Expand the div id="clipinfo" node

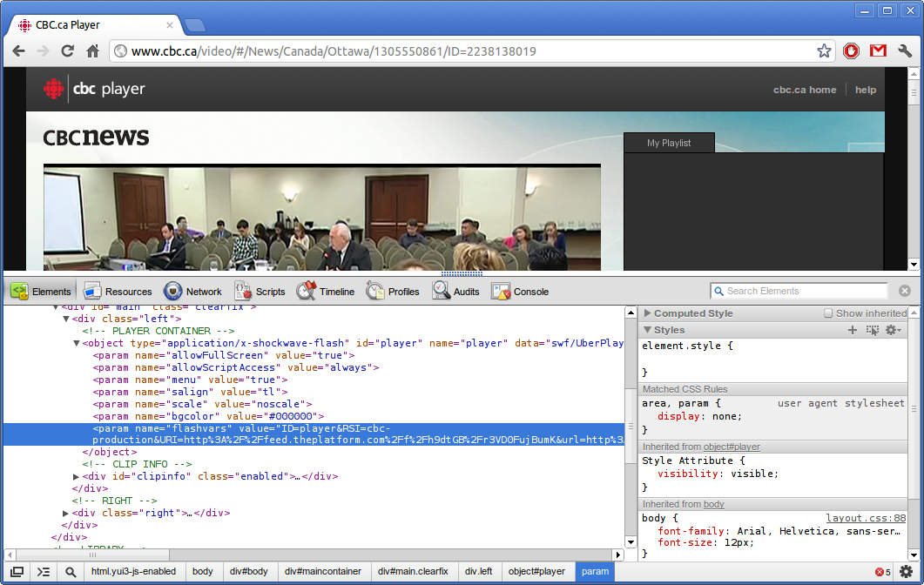(x=77, y=476)
